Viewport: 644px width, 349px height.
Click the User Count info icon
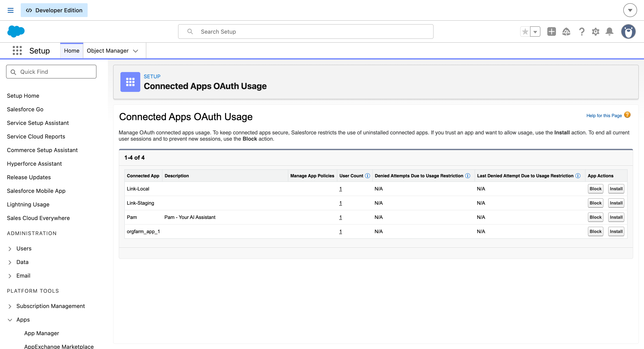tap(368, 176)
